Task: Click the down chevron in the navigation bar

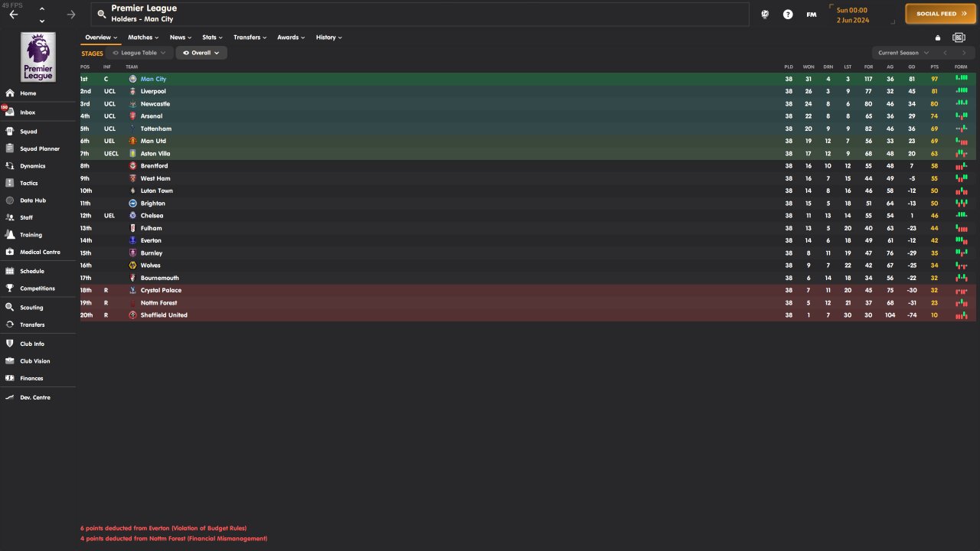Action: pyautogui.click(x=41, y=21)
